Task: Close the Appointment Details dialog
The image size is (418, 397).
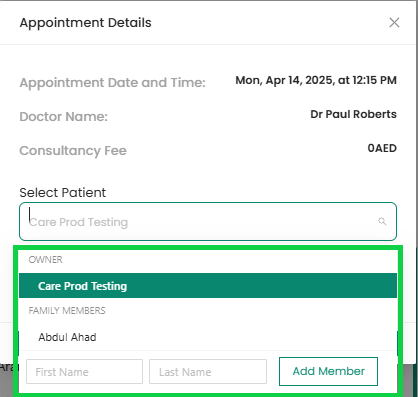Action: click(394, 23)
